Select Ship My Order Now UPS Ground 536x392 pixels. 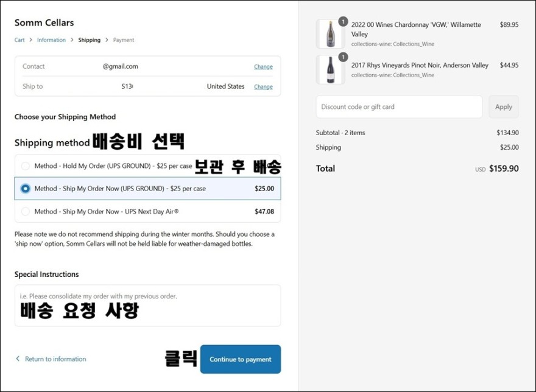coord(147,188)
